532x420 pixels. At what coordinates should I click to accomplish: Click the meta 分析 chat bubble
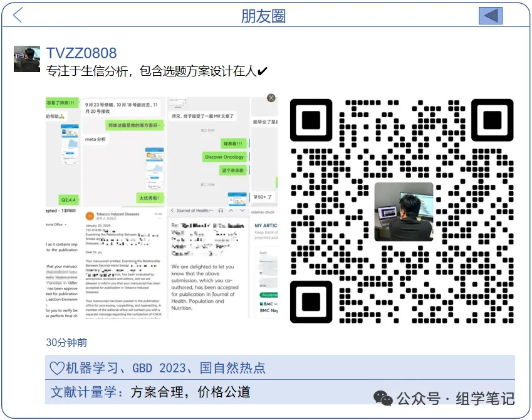tap(95, 139)
